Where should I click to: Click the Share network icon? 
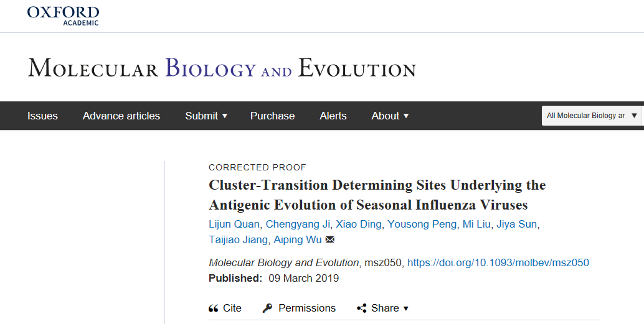point(361,308)
